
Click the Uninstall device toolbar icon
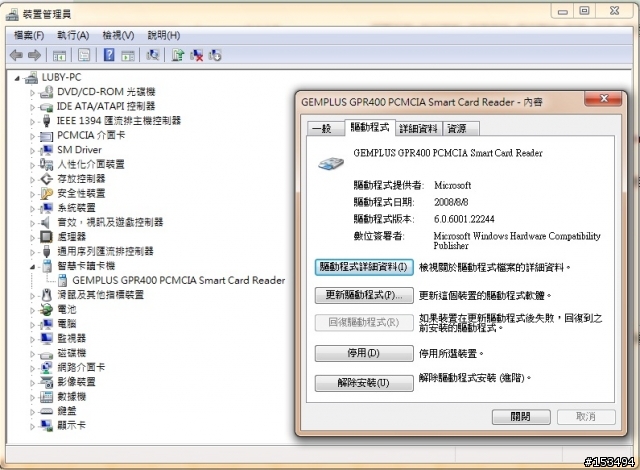[196, 55]
